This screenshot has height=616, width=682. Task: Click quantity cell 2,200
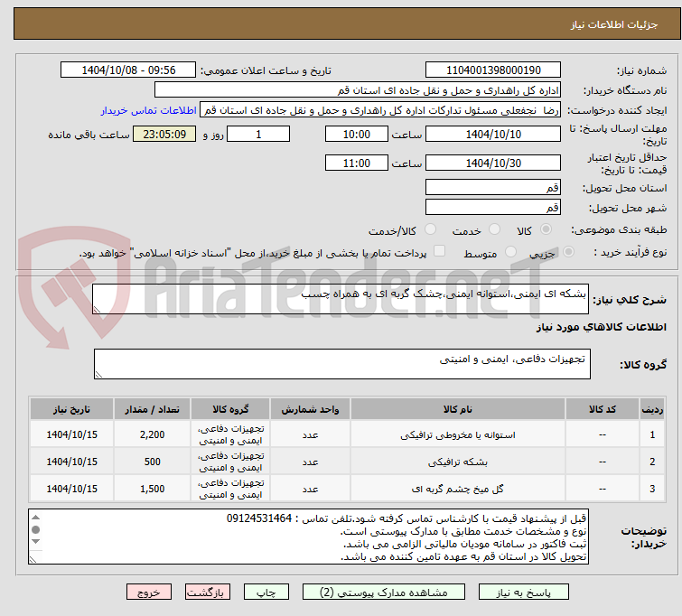pos(153,434)
